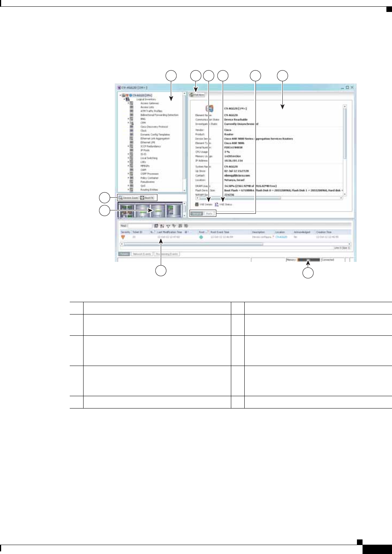The height and width of the screenshot is (554, 392).
Task: Click the magnifier icon on Device Zoom
Action: click(120, 198)
